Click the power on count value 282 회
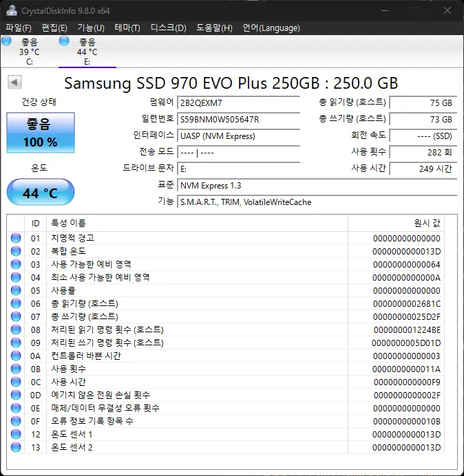The image size is (464, 476). [423, 152]
